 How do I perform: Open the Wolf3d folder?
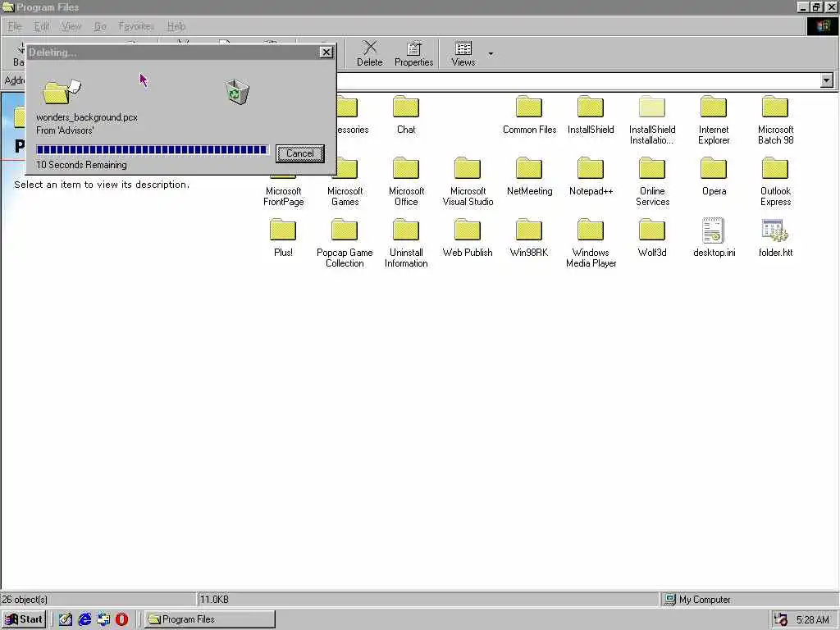click(652, 238)
